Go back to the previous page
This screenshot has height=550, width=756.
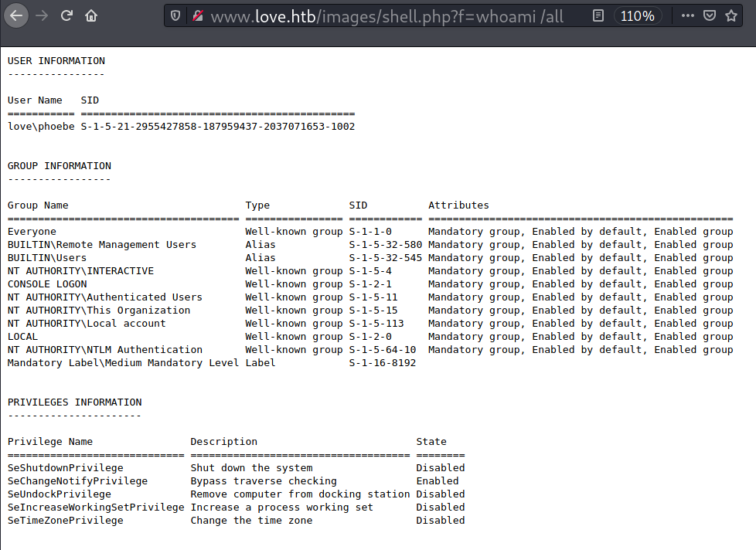pyautogui.click(x=17, y=15)
